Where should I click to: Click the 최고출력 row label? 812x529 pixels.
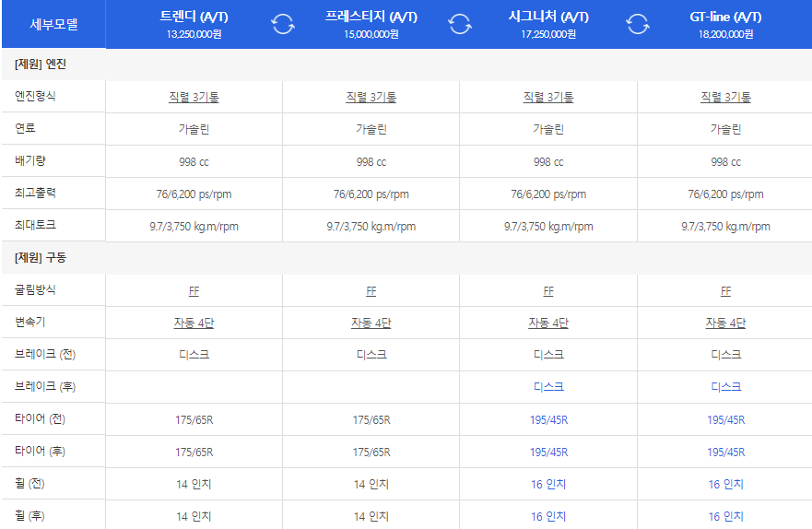pyautogui.click(x=35, y=193)
